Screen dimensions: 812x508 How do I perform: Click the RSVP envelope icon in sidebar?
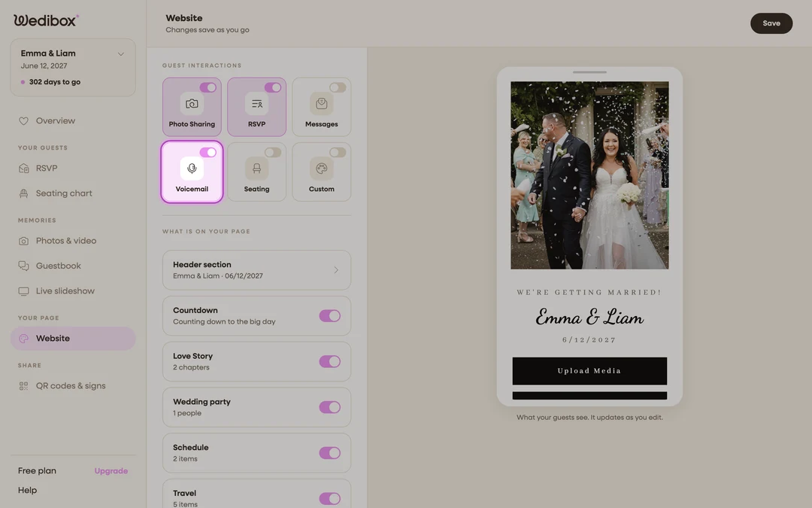(x=24, y=169)
